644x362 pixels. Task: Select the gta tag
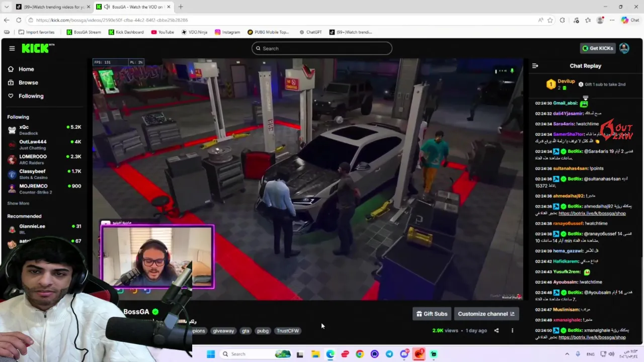[x=246, y=331]
